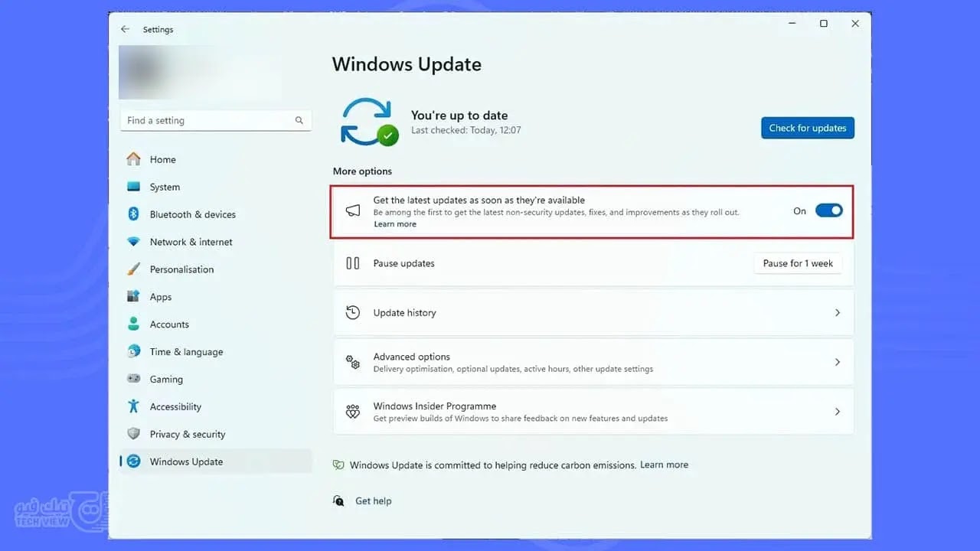Click the Windows Update sidebar sync icon
This screenshot has width=980, height=551.
pos(134,461)
